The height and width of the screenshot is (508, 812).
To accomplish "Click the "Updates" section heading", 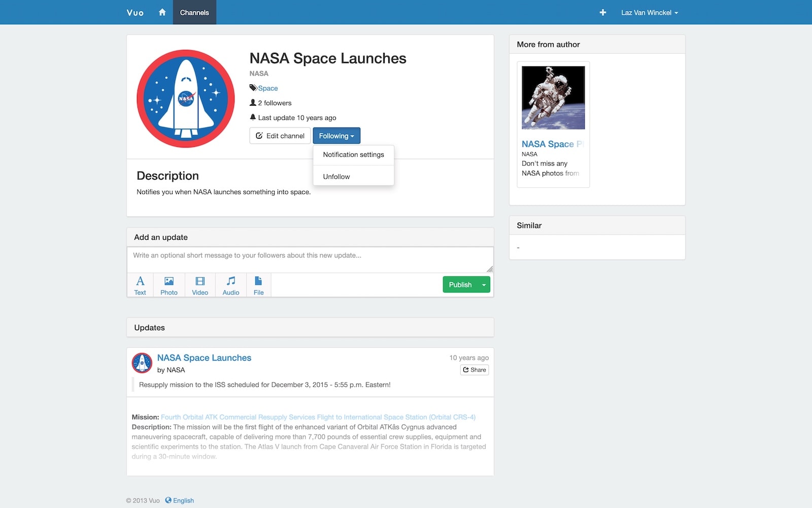I will pyautogui.click(x=149, y=328).
